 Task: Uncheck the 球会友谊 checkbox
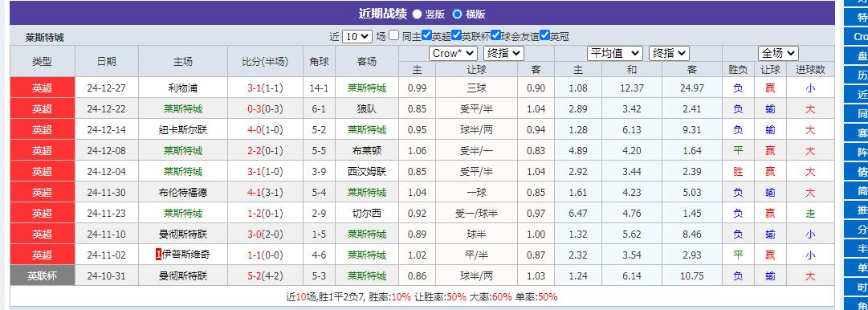pyautogui.click(x=496, y=35)
